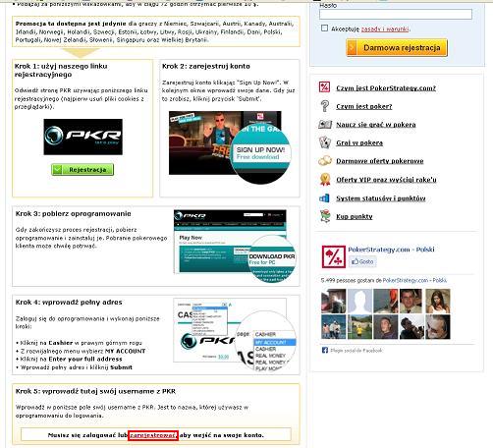Follow the red-boxed 'zarejestrować' link
This screenshot has width=493, height=448.
(x=152, y=435)
